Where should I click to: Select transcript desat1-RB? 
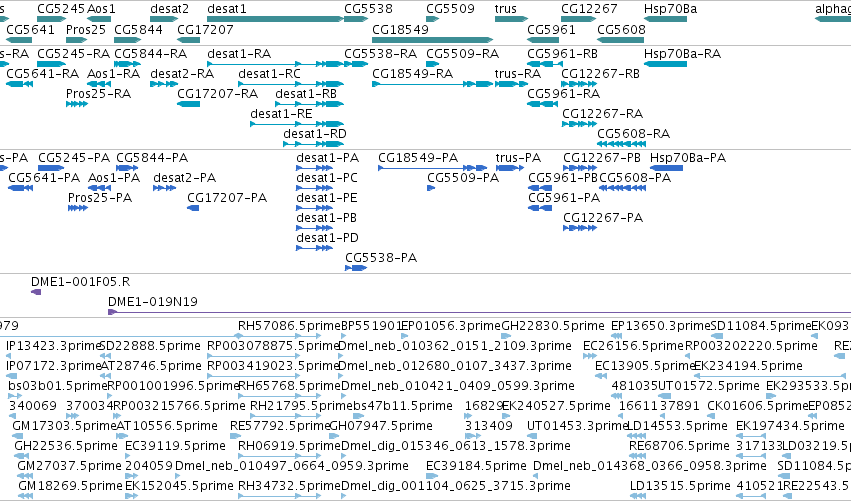click(x=306, y=94)
